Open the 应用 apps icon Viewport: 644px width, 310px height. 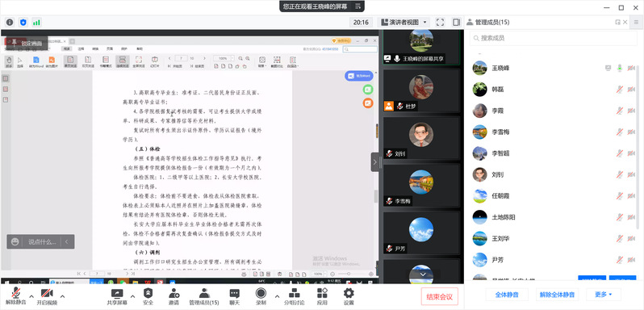pyautogui.click(x=322, y=296)
